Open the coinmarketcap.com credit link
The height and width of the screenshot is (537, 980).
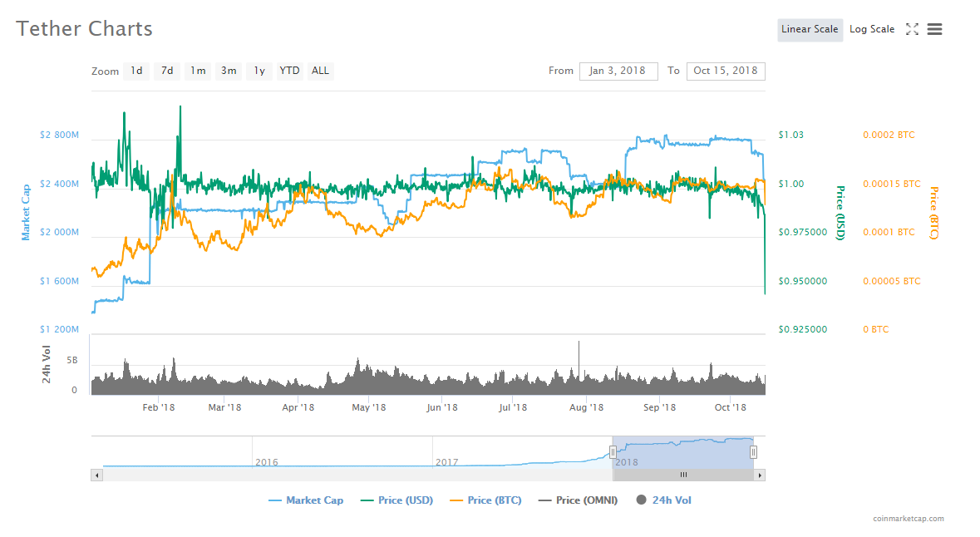[909, 518]
